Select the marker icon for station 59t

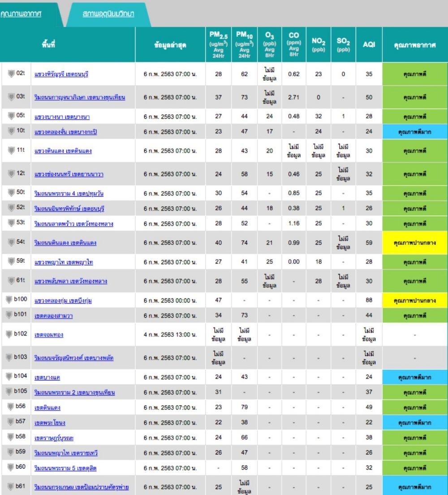[11, 261]
